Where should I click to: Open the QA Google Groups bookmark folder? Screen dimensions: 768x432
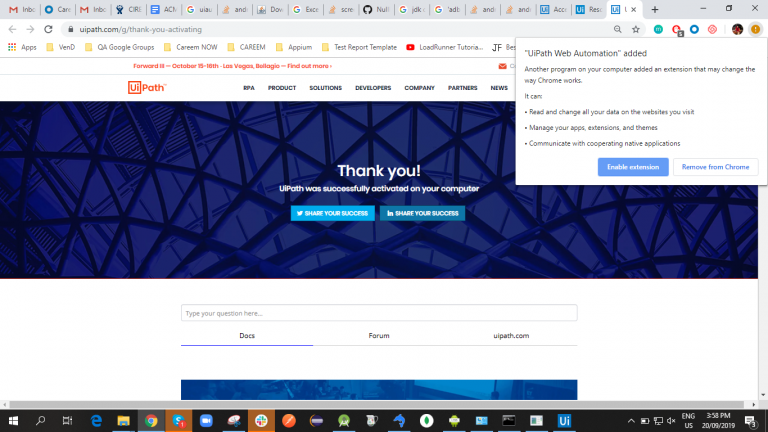pyautogui.click(x=120, y=47)
